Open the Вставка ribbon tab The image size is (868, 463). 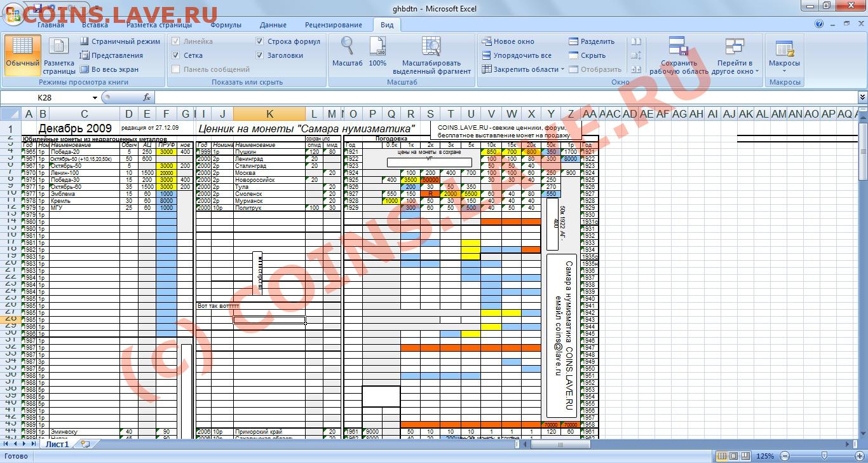(95, 25)
